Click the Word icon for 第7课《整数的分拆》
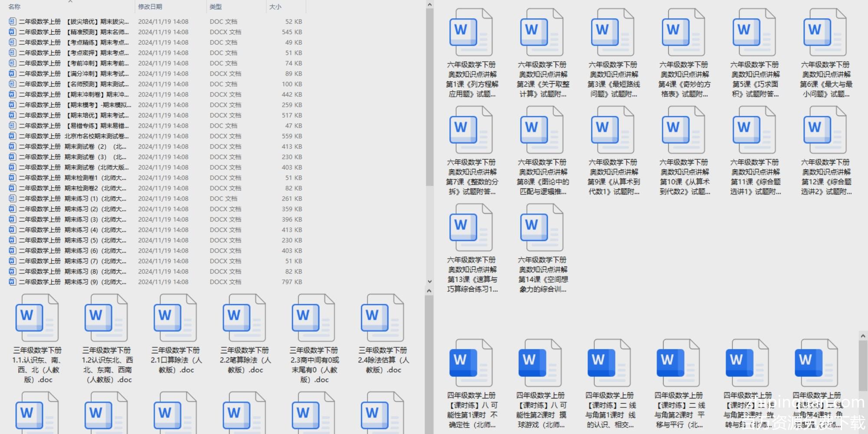 pyautogui.click(x=471, y=130)
